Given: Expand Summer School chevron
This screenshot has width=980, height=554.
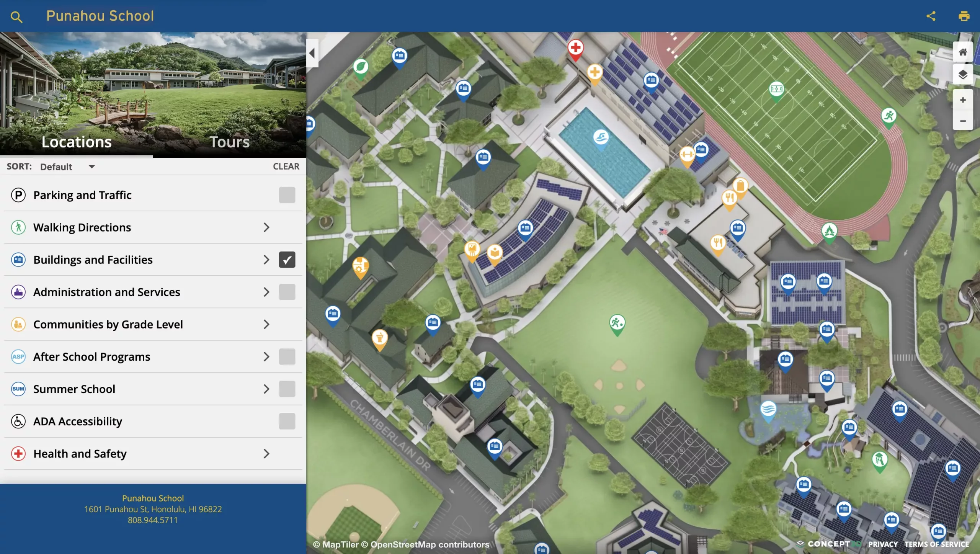Looking at the screenshot, I should 266,389.
